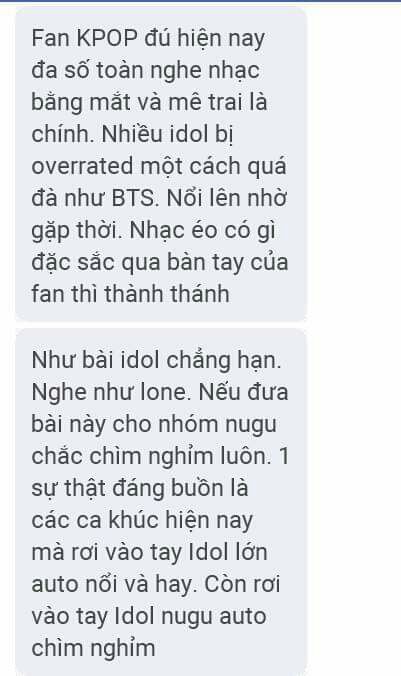
Task: Click 'bằng mắt và mê trai là' line
Action: [x=149, y=103]
